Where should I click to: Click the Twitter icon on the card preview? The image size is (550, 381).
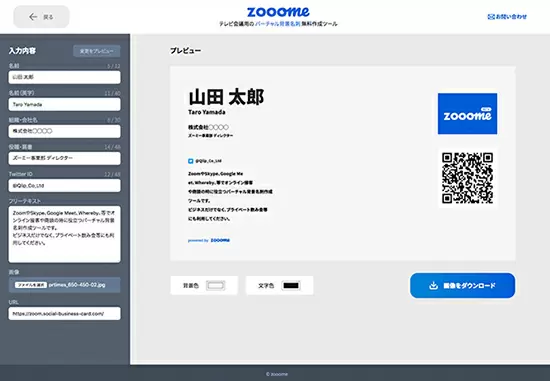[190, 161]
